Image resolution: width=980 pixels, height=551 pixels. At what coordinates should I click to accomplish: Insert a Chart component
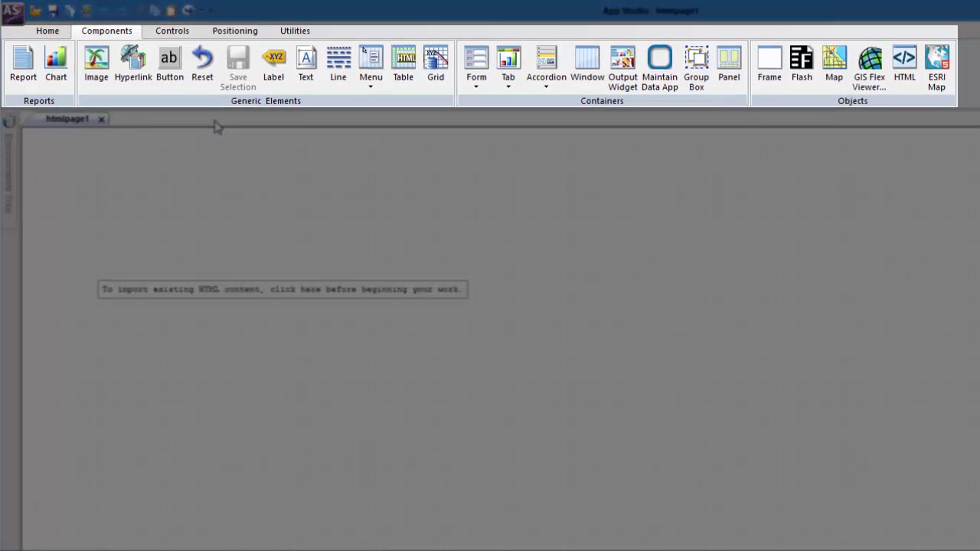click(x=56, y=64)
